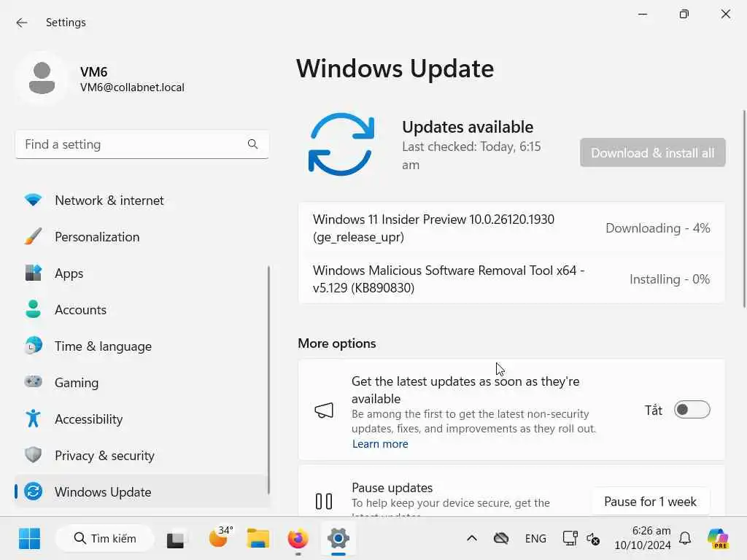Open the Learn more link
The width and height of the screenshot is (747, 560).
380,444
